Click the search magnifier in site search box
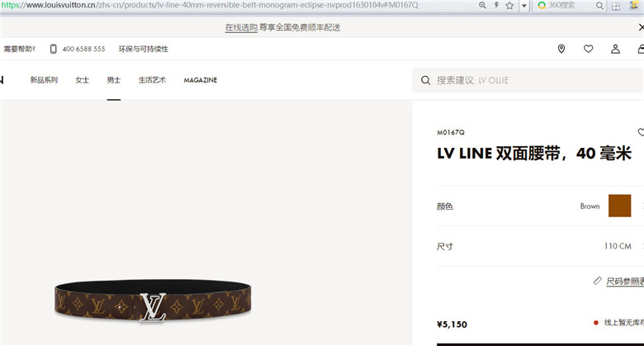644x346 pixels. tap(425, 80)
